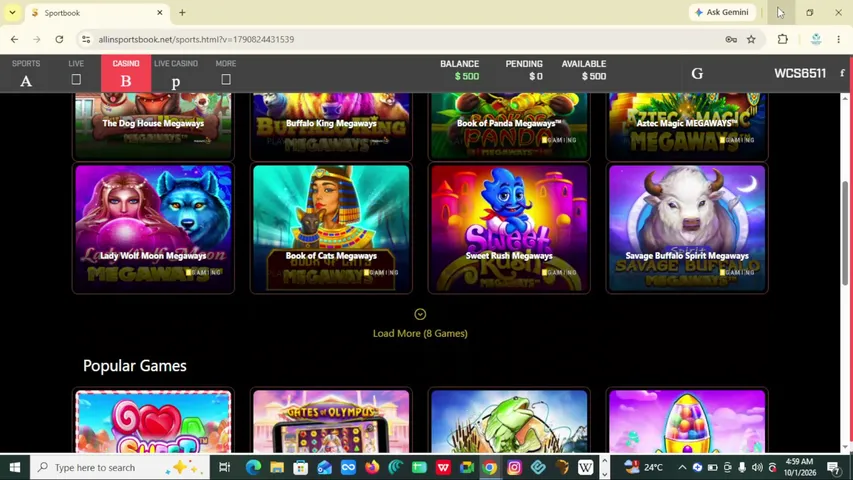Click the Windows search box

[x=120, y=467]
